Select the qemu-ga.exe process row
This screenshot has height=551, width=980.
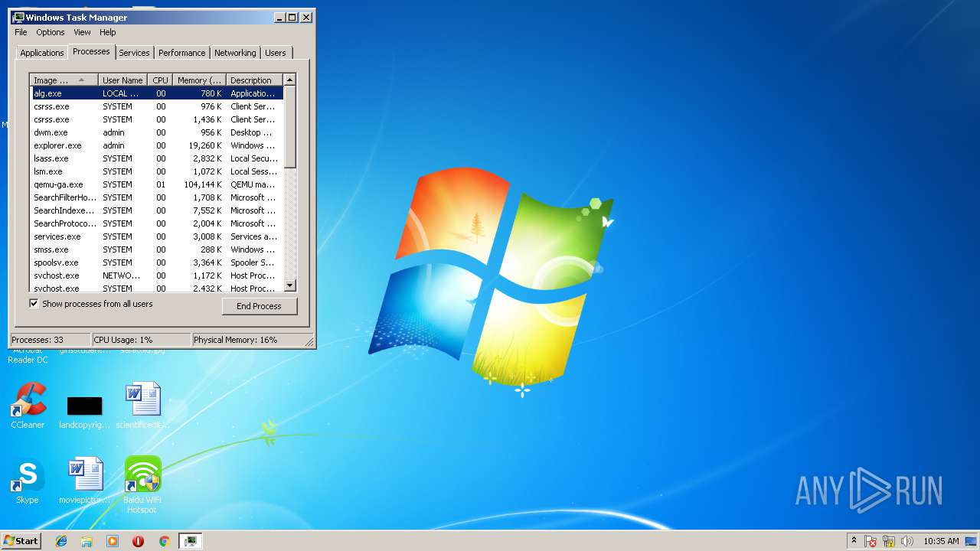coord(157,184)
